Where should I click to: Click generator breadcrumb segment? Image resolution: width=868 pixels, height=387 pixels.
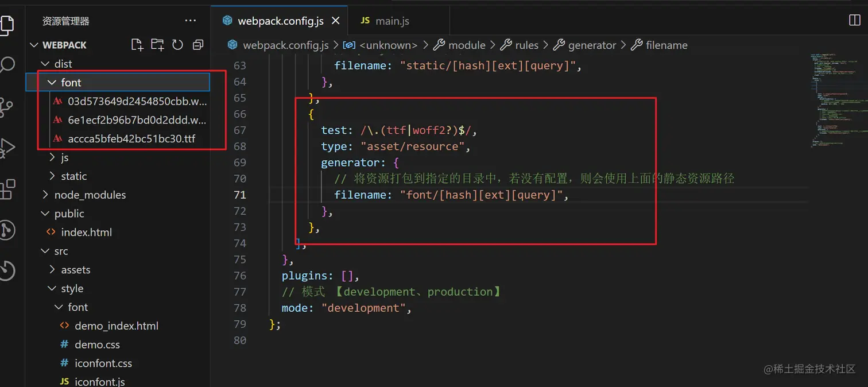(592, 45)
